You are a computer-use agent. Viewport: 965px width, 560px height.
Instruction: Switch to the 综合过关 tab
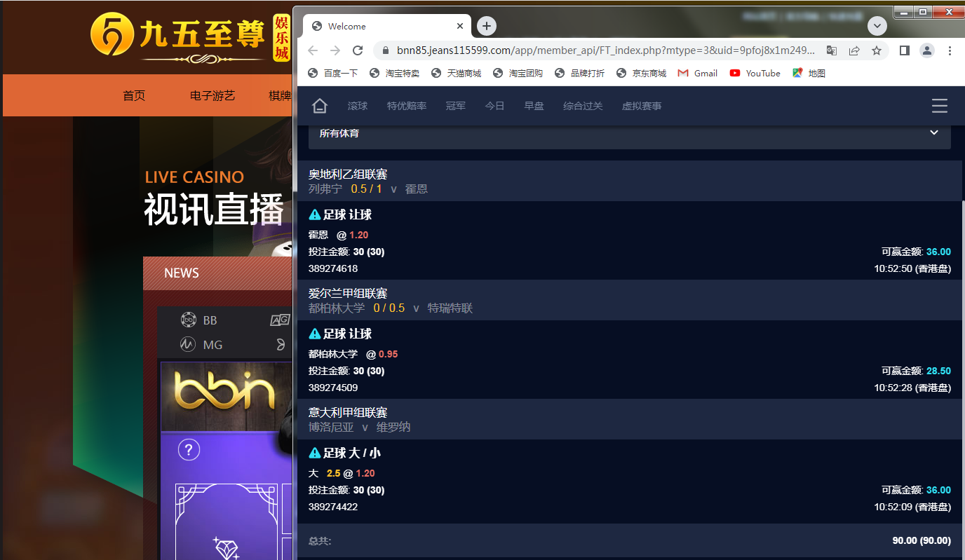[583, 106]
